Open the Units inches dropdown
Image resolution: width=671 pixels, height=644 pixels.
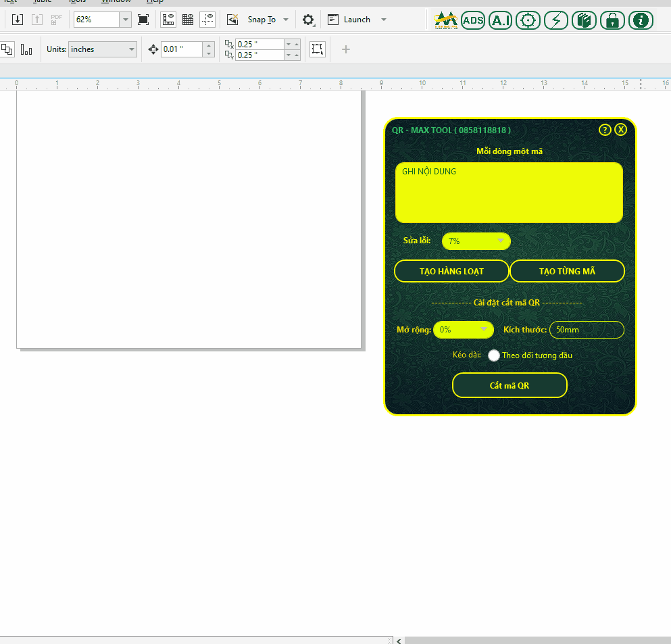coord(103,49)
